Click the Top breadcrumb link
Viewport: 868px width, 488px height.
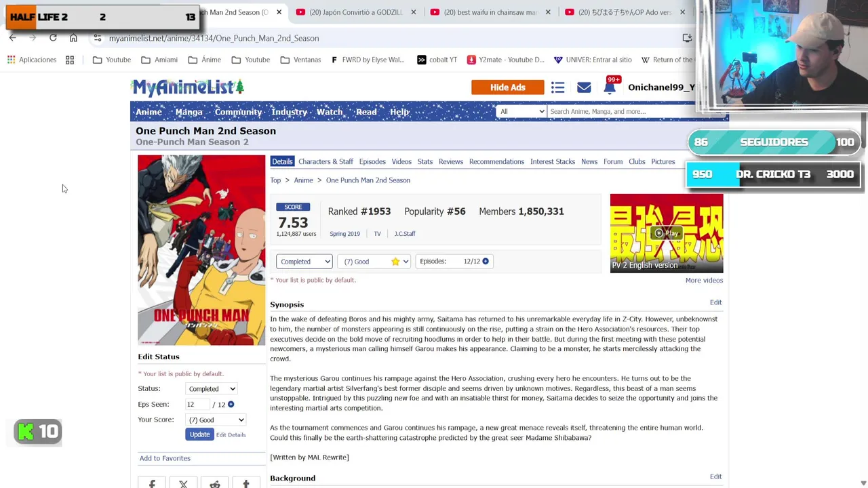click(x=275, y=180)
